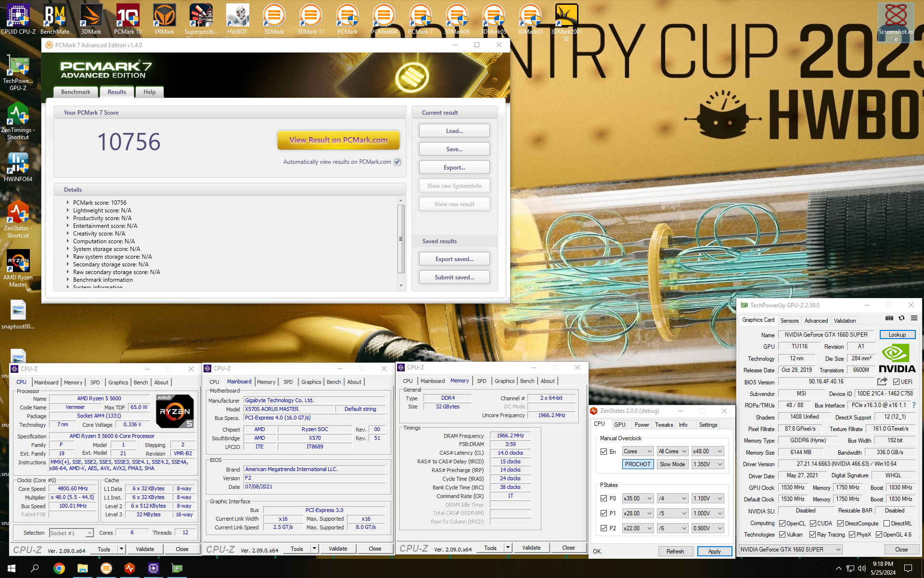Viewport: 924px width, 578px height.
Task: Open PCMark 10 desktop icon
Action: click(x=128, y=19)
